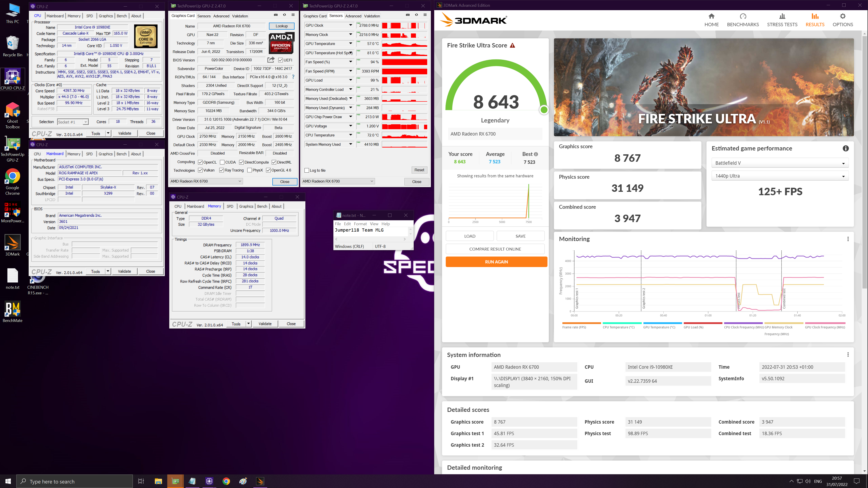Open the 3DMark desktop shortcut
The image size is (868, 488).
point(12,246)
